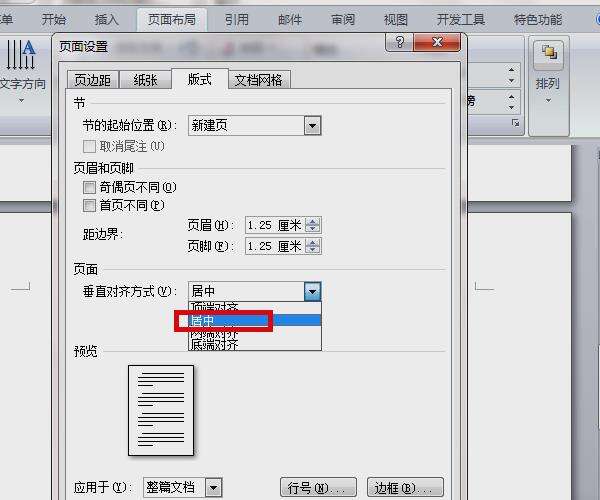Adjust the upper ribbon spinner arrows
Image resolution: width=600 pixels, height=500 pixels.
512,75
